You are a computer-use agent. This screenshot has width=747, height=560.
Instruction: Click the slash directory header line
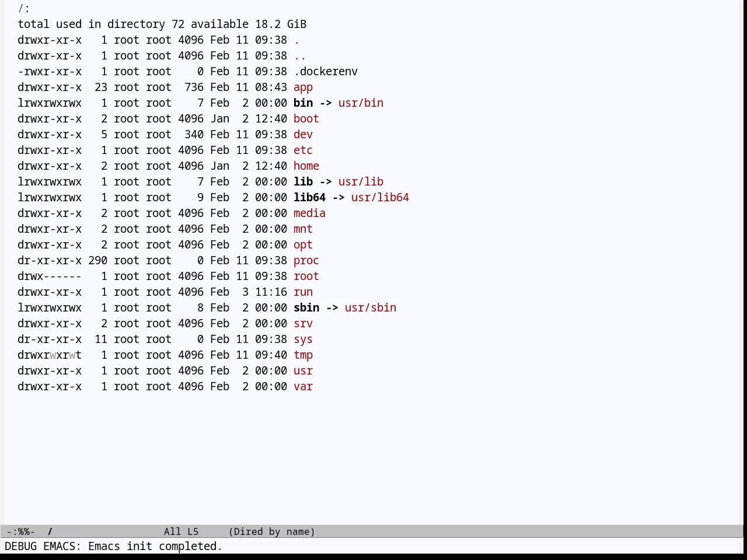24,9
